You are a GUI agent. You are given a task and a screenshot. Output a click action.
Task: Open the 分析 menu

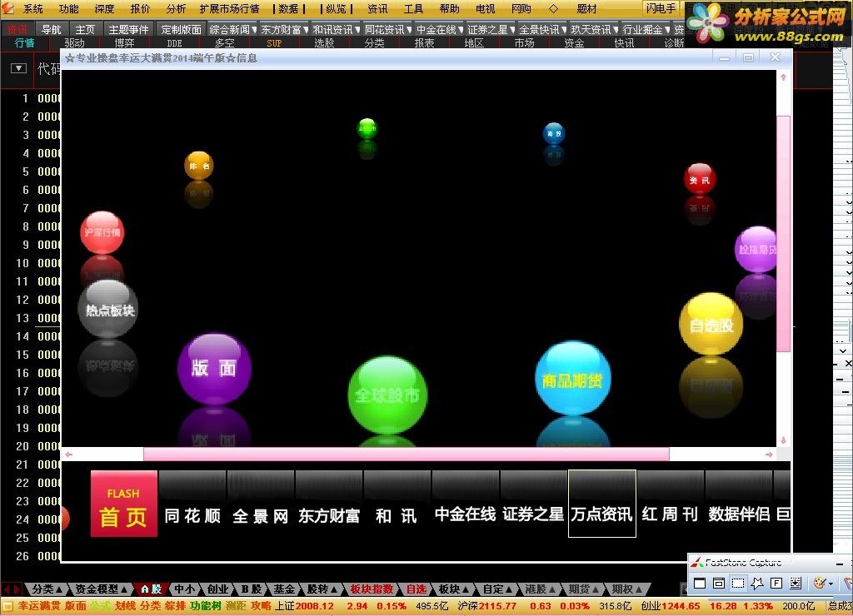click(176, 8)
